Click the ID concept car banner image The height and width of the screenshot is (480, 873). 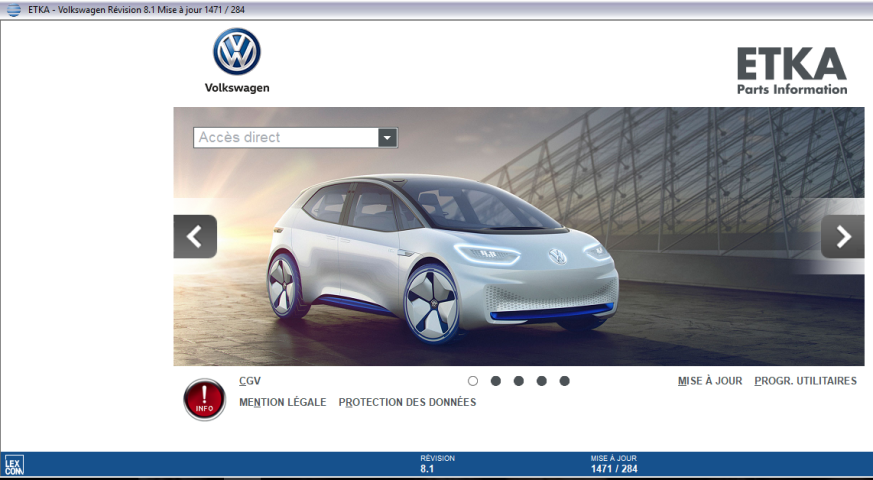pyautogui.click(x=519, y=237)
